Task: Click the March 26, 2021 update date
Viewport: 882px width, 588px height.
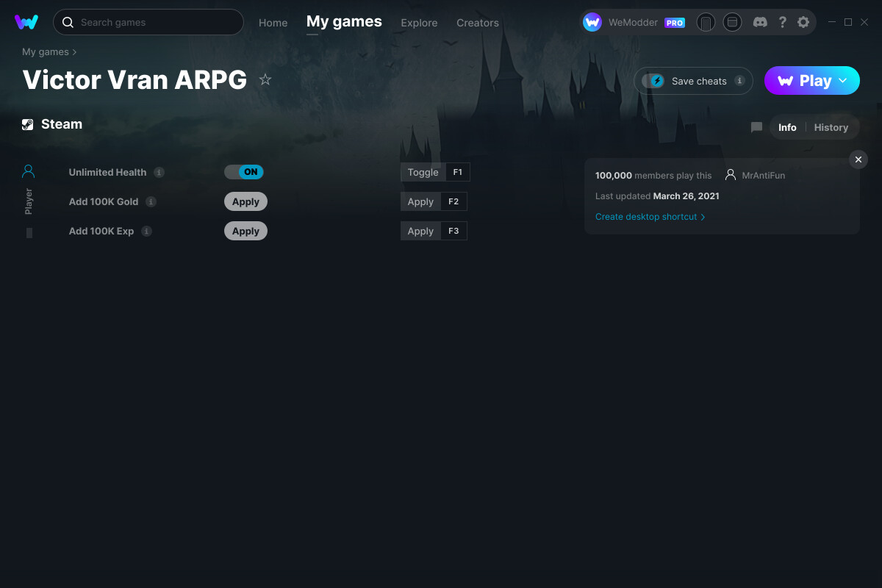Action: click(686, 196)
